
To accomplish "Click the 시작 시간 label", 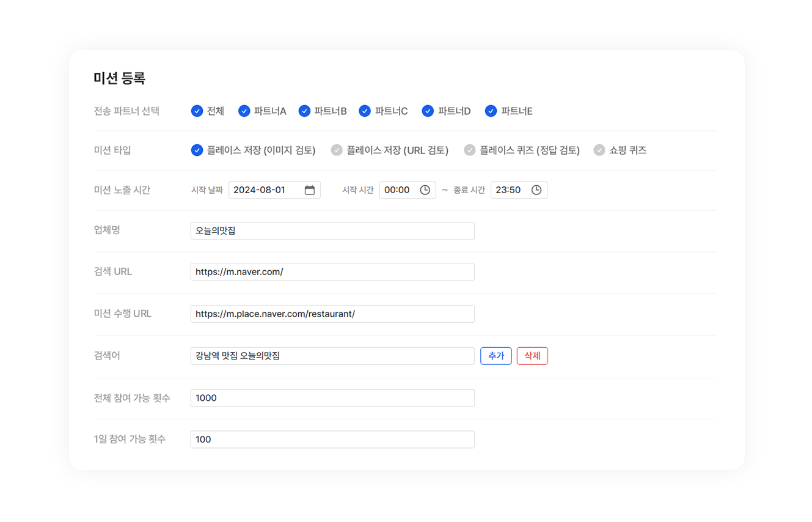I will [x=358, y=190].
